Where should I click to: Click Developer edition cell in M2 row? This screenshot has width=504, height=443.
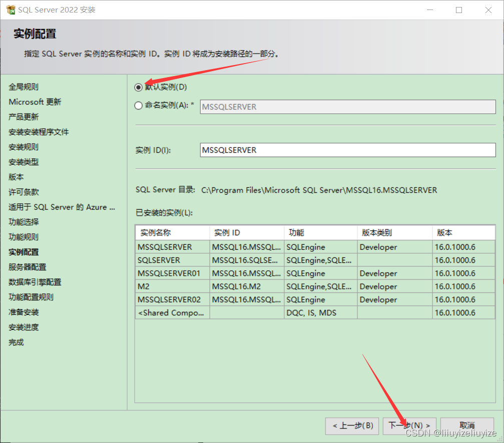click(395, 286)
